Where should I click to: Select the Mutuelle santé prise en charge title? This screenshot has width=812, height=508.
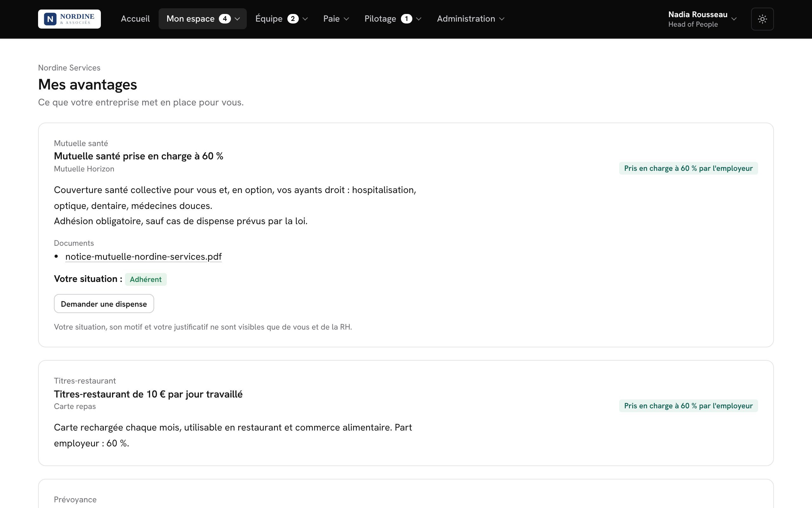click(139, 156)
